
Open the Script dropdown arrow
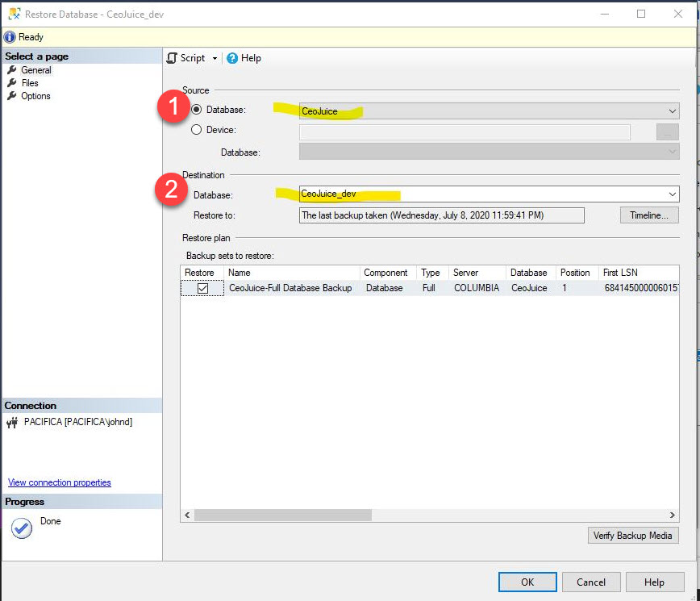[x=215, y=59]
